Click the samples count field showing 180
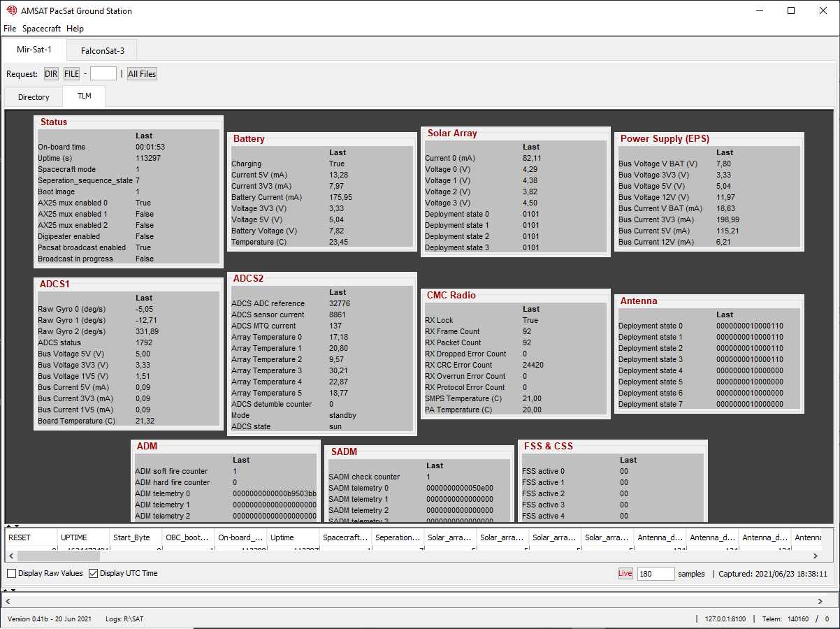840x629 pixels. pos(656,573)
